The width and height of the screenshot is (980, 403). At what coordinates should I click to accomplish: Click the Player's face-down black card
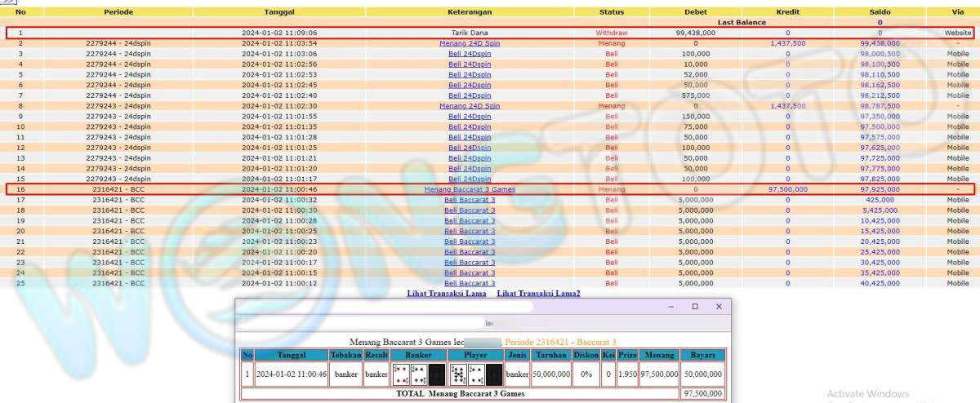pos(493,374)
